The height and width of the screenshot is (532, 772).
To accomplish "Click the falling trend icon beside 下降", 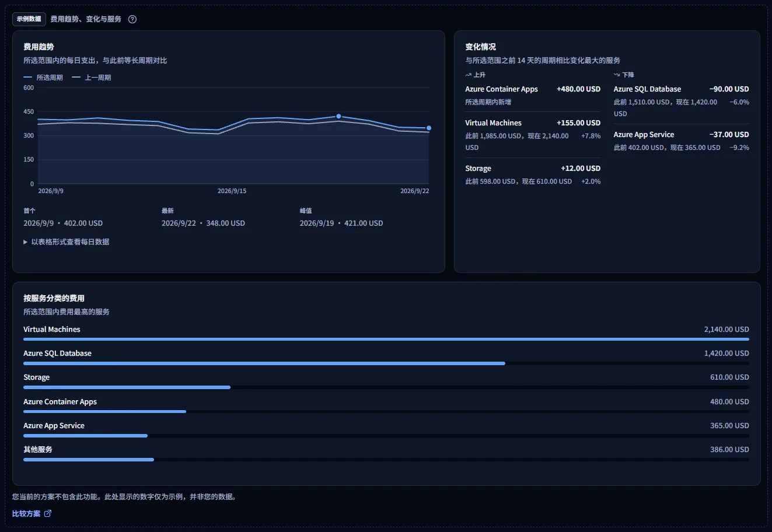I will pos(617,75).
